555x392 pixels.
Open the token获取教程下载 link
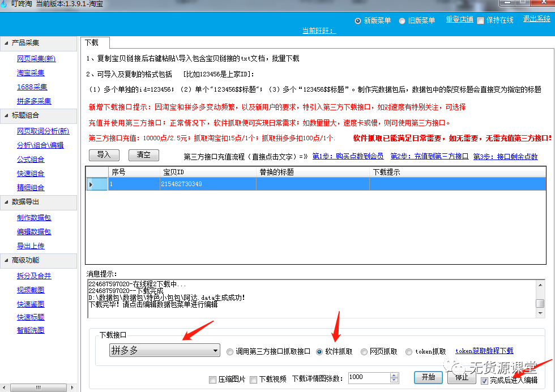tap(484, 351)
